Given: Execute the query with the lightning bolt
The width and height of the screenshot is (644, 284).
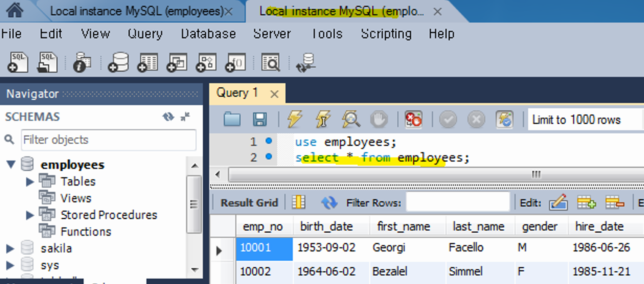Looking at the screenshot, I should pos(294,120).
